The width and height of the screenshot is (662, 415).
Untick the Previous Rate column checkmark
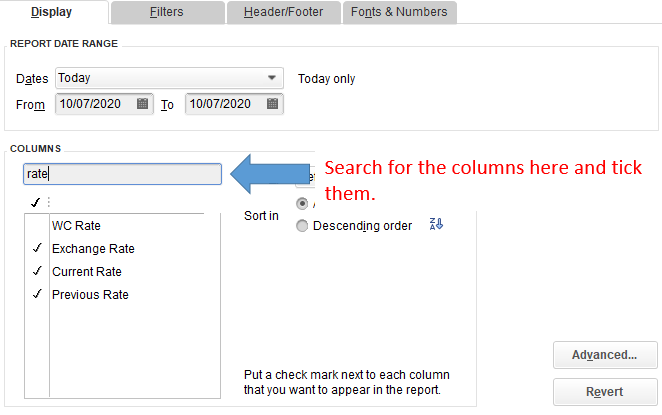37,293
